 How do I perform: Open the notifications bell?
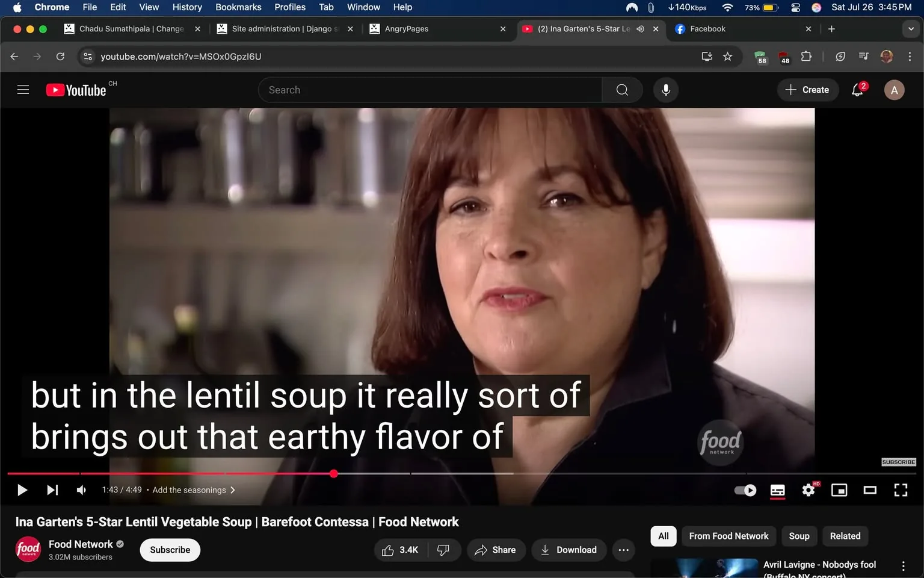pyautogui.click(x=857, y=90)
